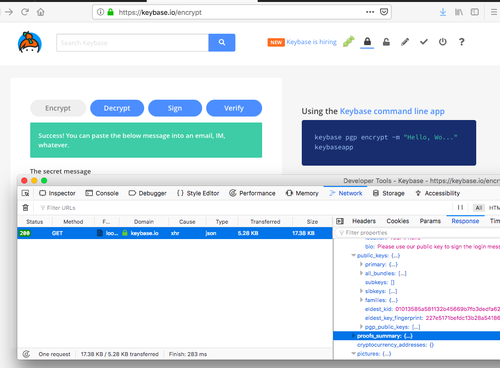The width and height of the screenshot is (500, 368).
Task: Switch to the Console tab
Action: (x=102, y=193)
